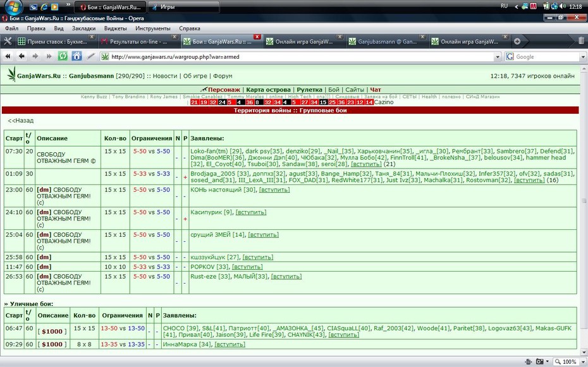Open the Карта острова link

268,90
